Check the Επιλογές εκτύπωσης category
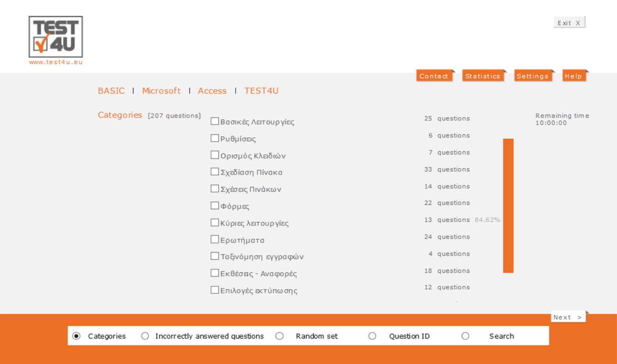The width and height of the screenshot is (617, 364). pyautogui.click(x=215, y=290)
